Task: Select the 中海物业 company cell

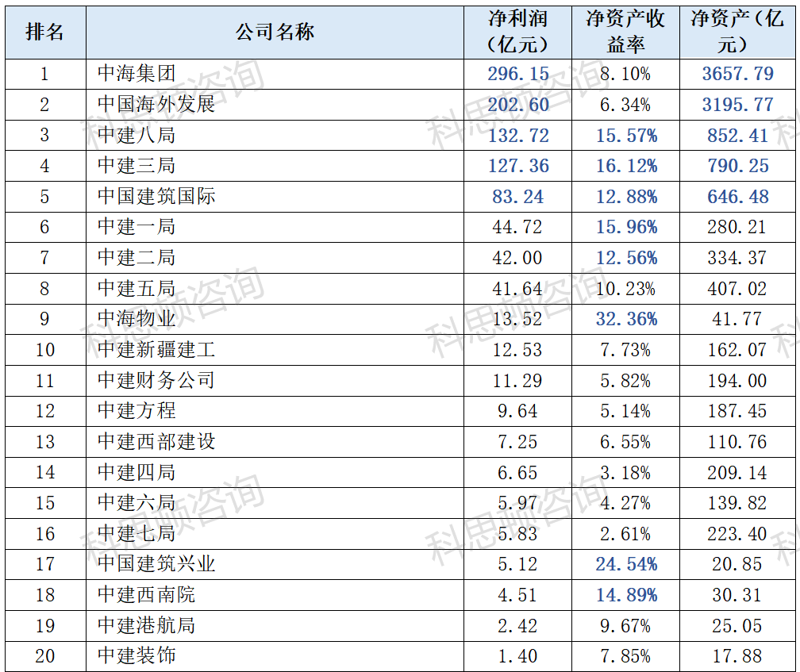Action: [275, 320]
